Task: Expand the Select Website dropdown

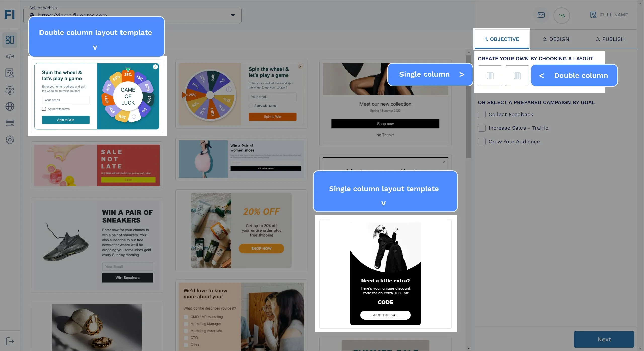Action: (x=233, y=15)
